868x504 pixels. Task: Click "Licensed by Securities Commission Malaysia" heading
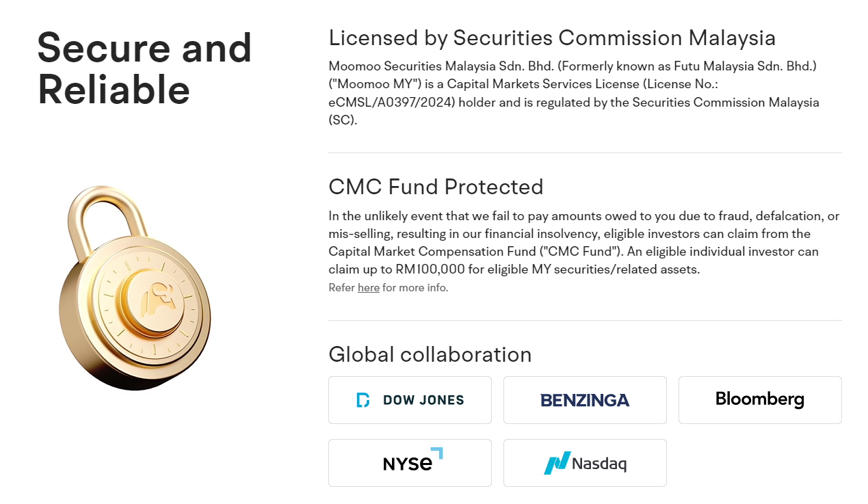(x=552, y=38)
